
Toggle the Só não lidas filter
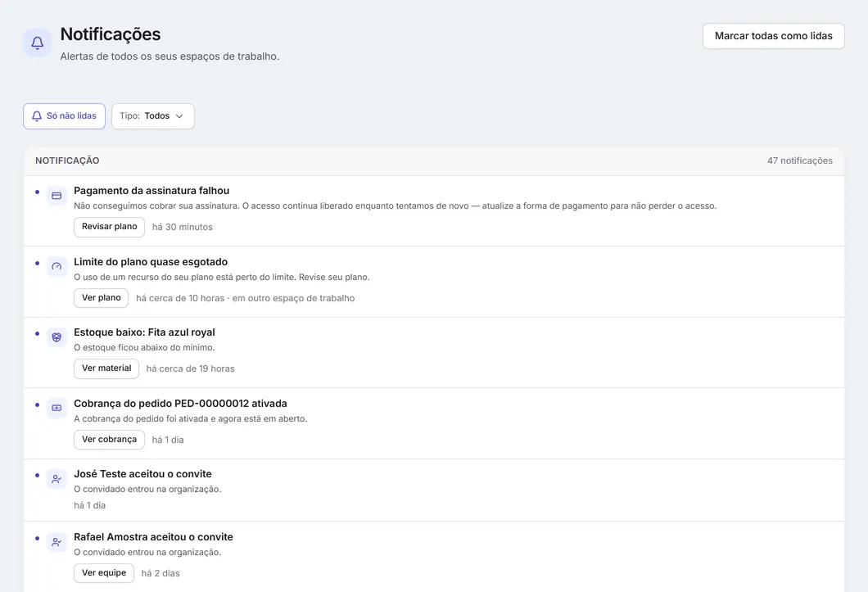pyautogui.click(x=64, y=116)
